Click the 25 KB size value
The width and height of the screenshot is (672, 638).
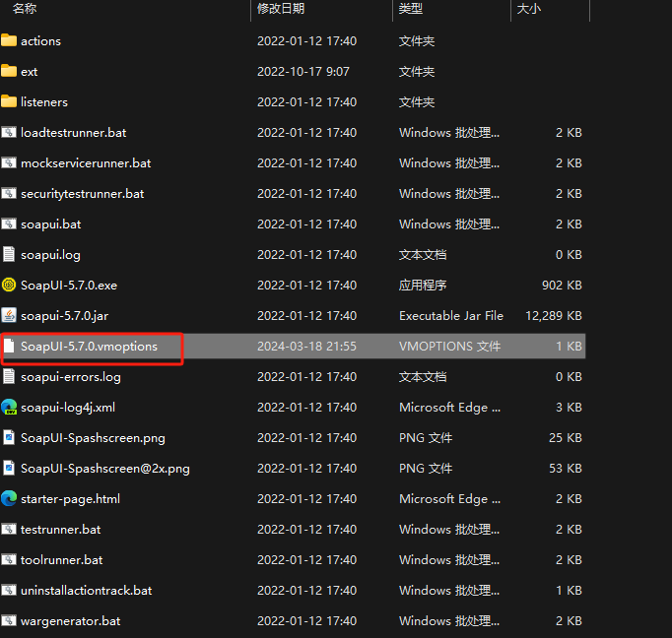tap(566, 437)
